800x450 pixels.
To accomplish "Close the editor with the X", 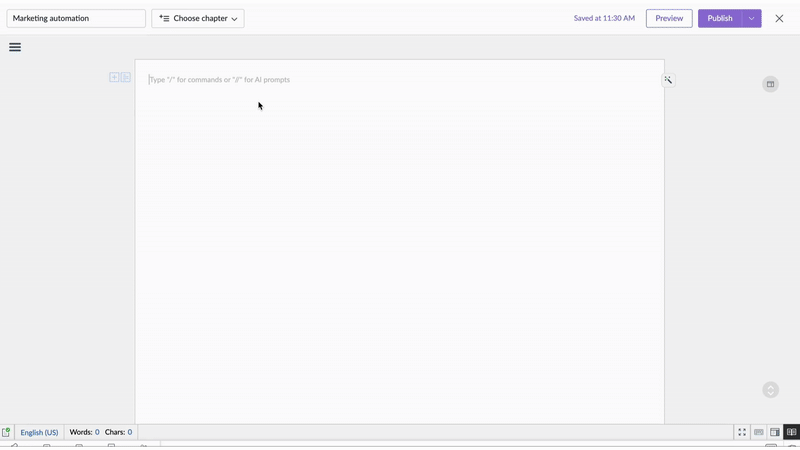I will 779,18.
